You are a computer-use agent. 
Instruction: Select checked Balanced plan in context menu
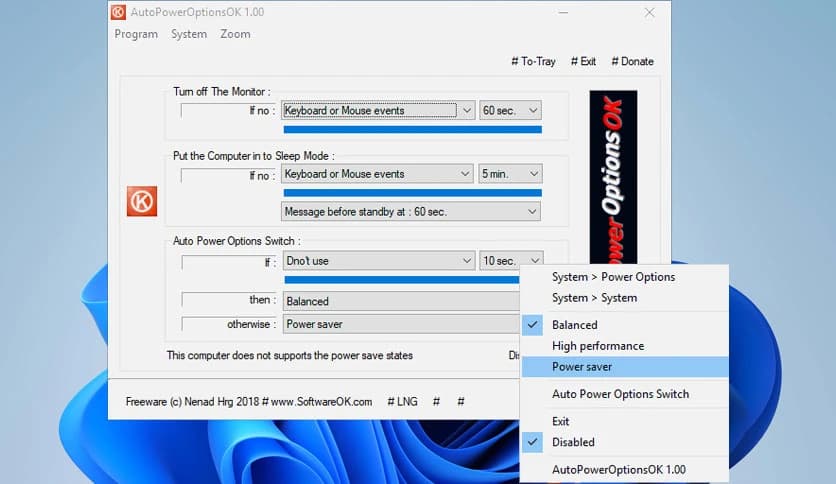(624, 325)
